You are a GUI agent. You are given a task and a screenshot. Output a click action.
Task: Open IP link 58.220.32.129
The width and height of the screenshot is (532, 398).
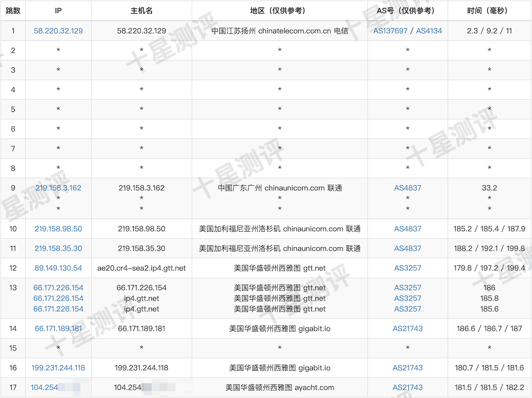[x=58, y=31]
